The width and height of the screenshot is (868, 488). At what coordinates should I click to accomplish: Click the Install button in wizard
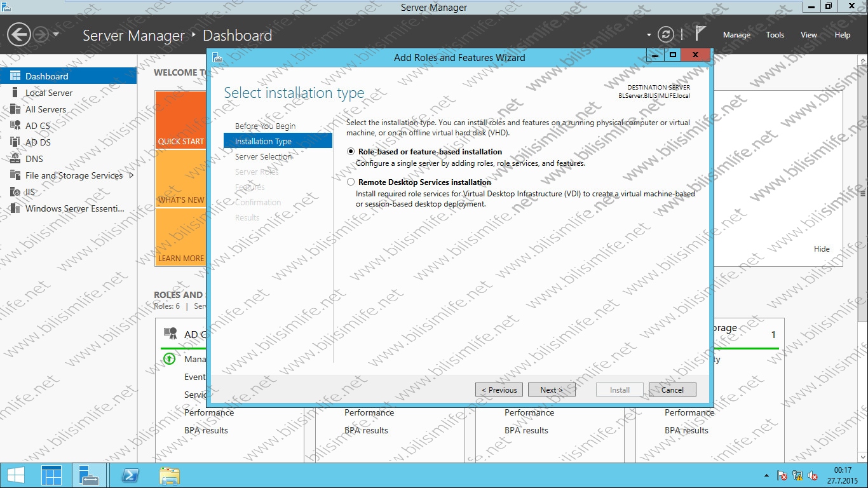coord(620,390)
